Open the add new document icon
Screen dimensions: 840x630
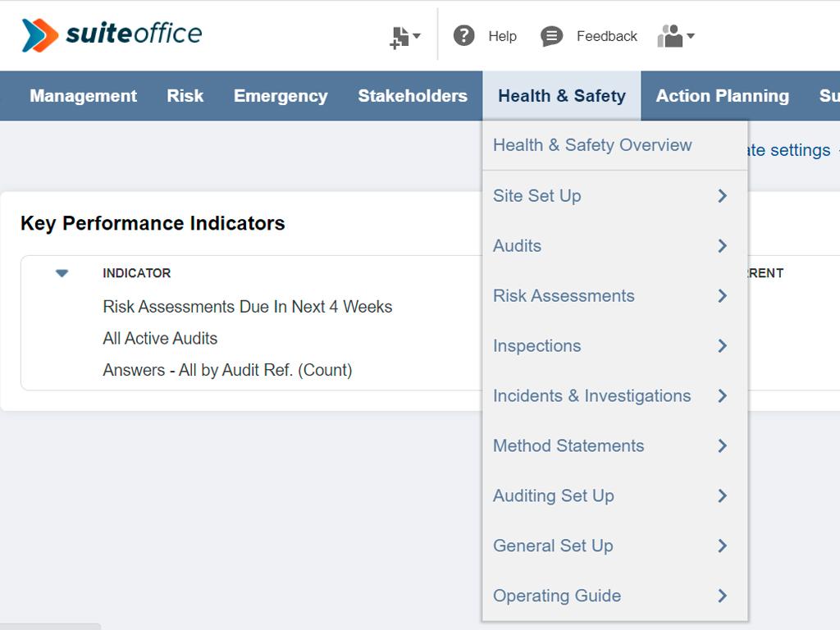[x=404, y=37]
